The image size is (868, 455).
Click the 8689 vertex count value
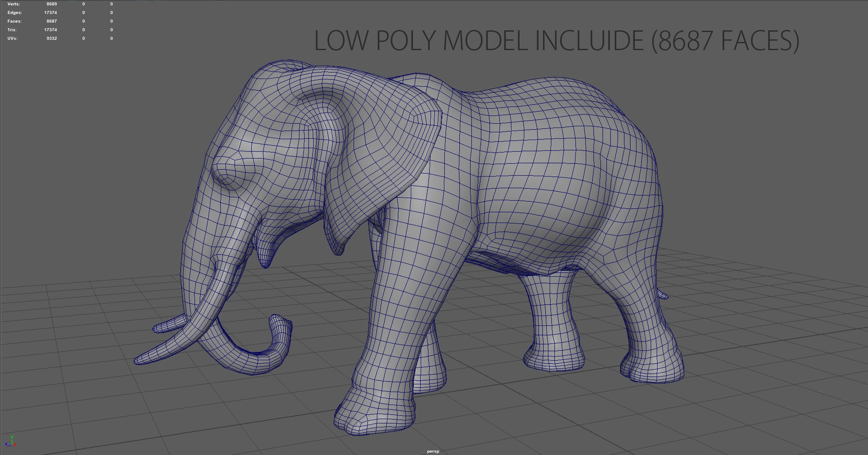[52, 4]
